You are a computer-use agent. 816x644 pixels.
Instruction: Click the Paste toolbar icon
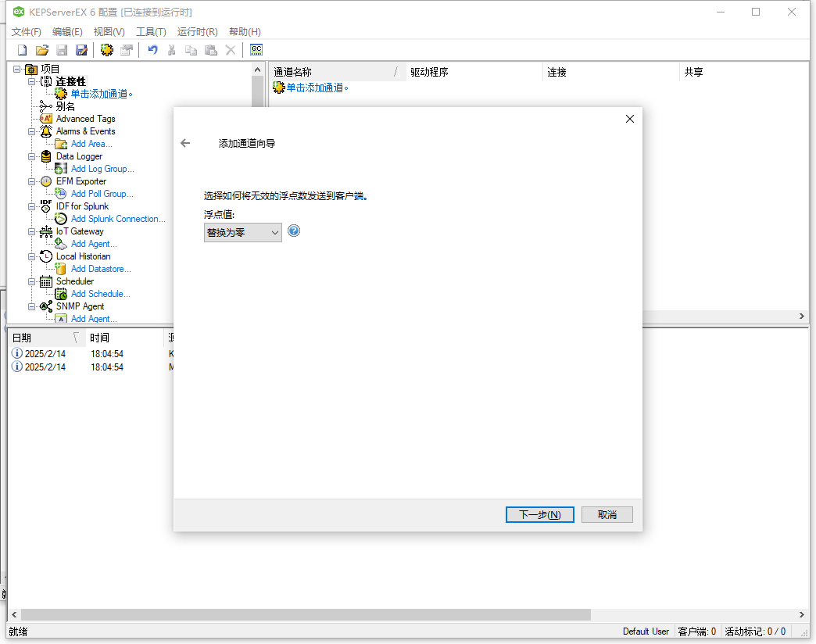pyautogui.click(x=211, y=50)
